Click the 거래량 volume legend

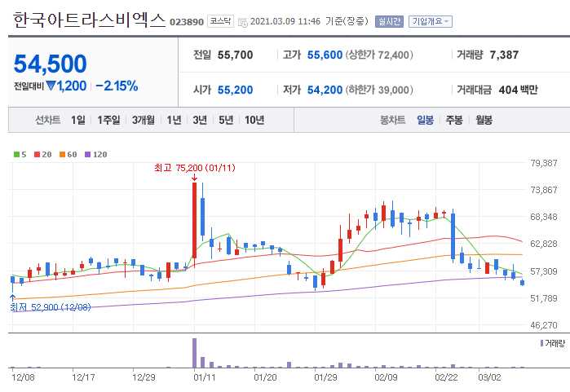553,343
